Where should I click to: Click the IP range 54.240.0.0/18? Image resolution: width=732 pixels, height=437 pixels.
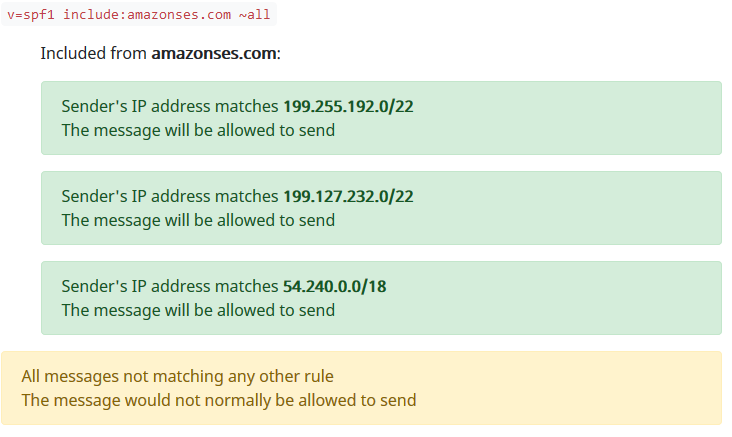click(x=334, y=287)
